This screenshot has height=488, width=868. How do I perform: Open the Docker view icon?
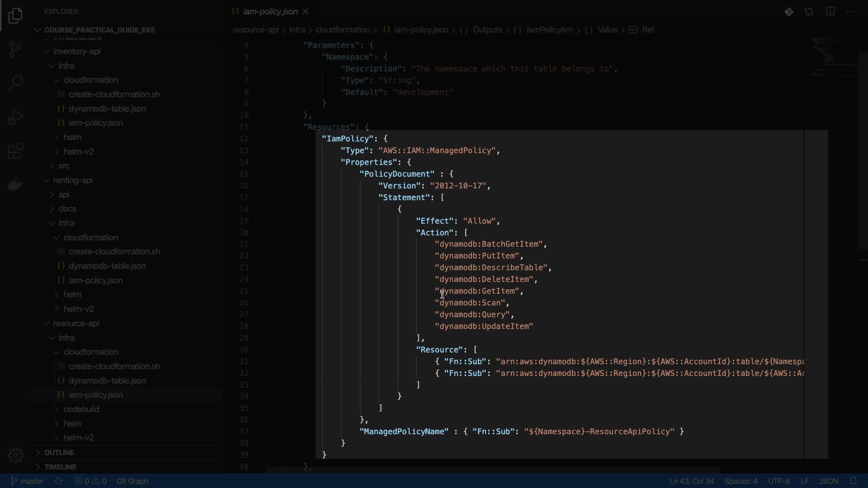(x=15, y=185)
